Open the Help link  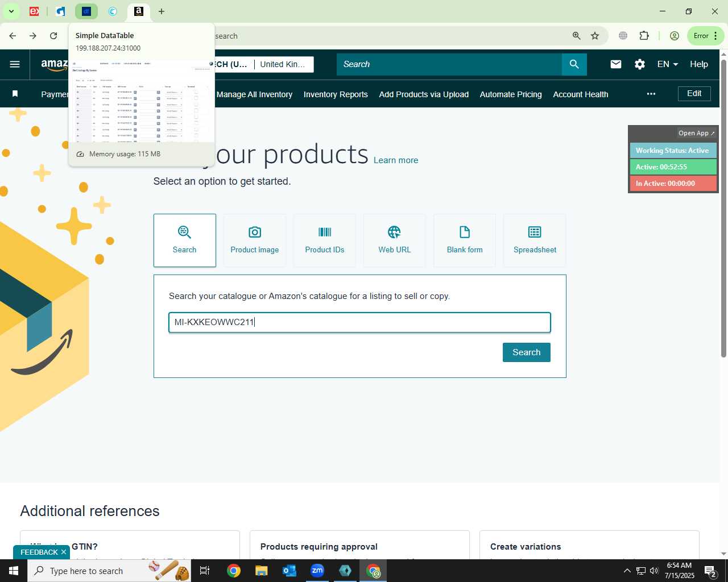699,64
